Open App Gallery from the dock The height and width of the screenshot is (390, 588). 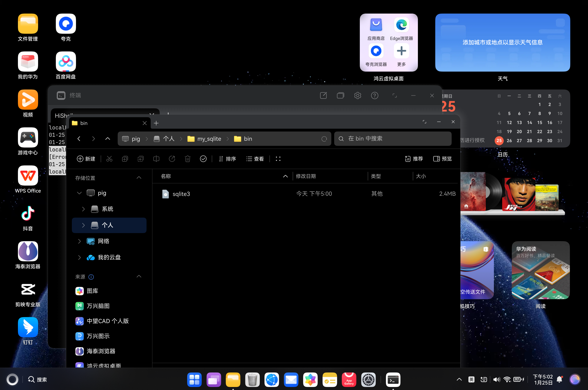tap(349, 380)
